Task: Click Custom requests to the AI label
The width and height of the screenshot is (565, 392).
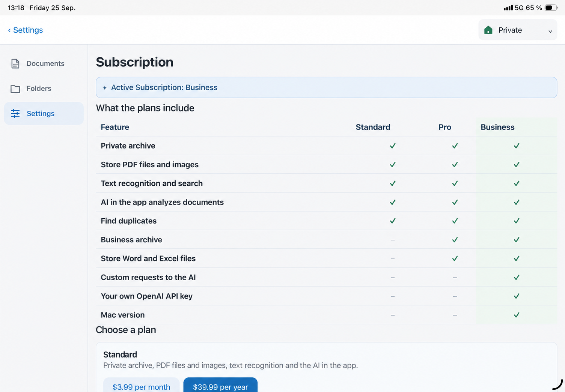Action: pyautogui.click(x=148, y=277)
